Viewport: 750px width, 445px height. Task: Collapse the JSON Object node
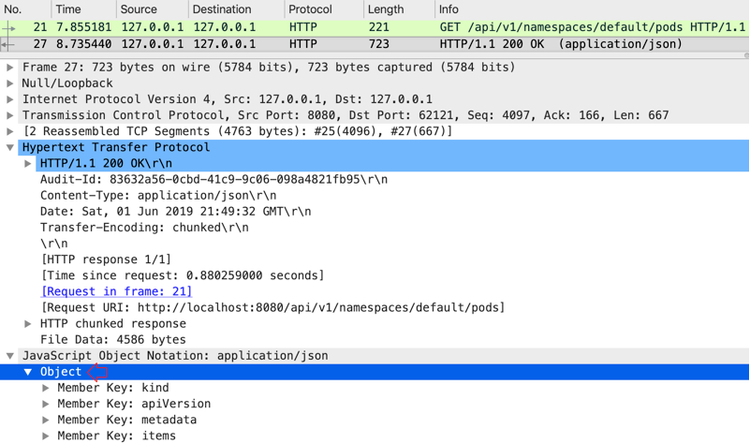click(x=28, y=372)
